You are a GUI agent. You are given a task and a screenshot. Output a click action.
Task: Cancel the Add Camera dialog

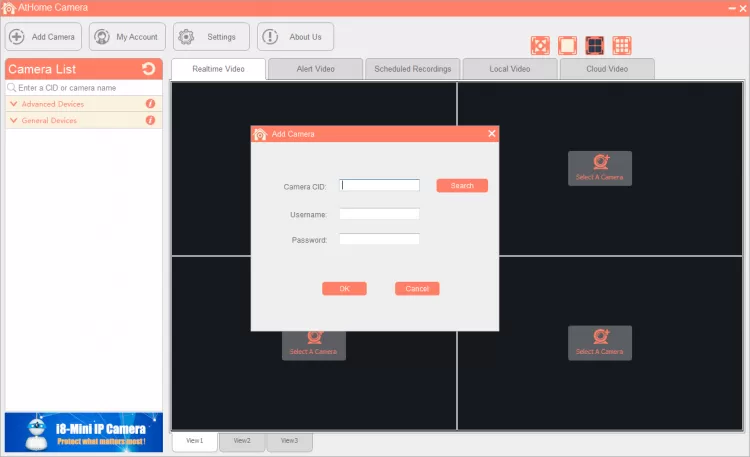point(417,289)
